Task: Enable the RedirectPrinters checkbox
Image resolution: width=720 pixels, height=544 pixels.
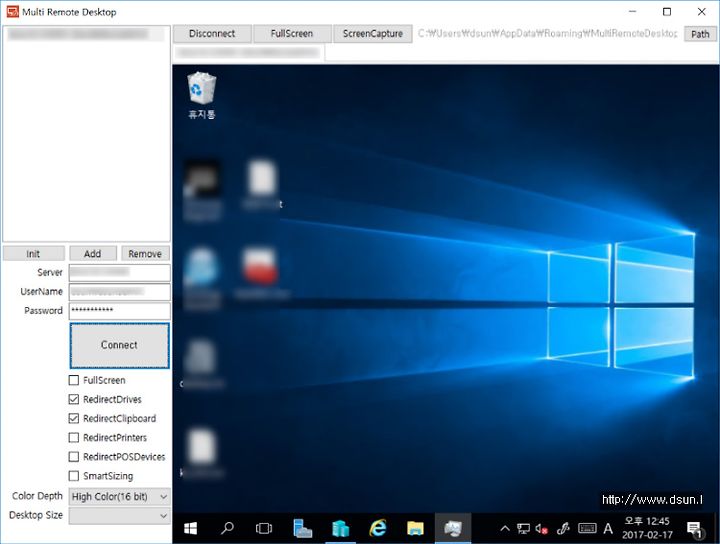Action: 73,437
